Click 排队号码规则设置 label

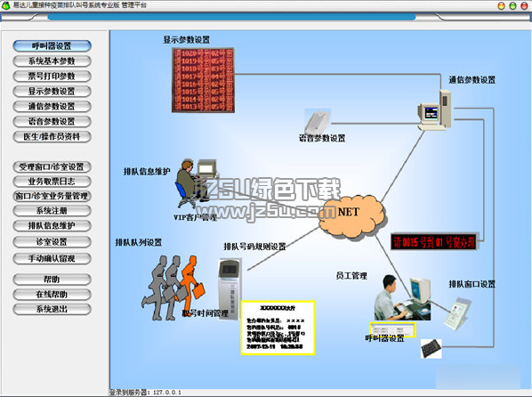[x=254, y=247]
